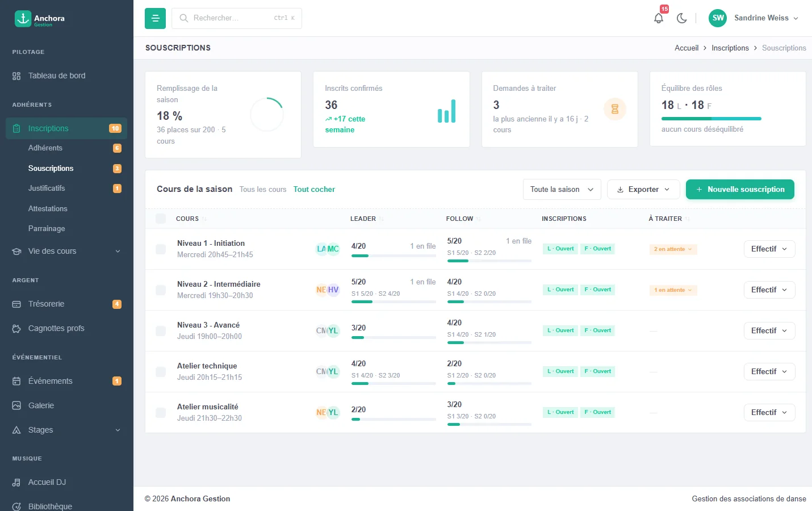812x511 pixels.
Task: Check the Niveau 3 - Avancé row checkbox
Action: click(161, 331)
